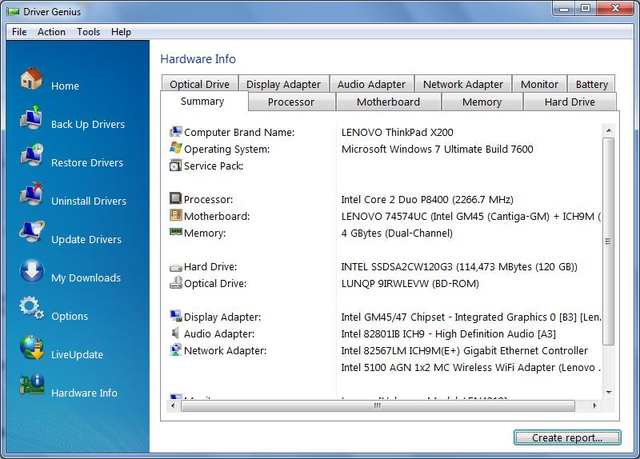Screen dimensions: 640x459
Task: Click the Hard Drive row icon
Action: pyautogui.click(x=176, y=268)
